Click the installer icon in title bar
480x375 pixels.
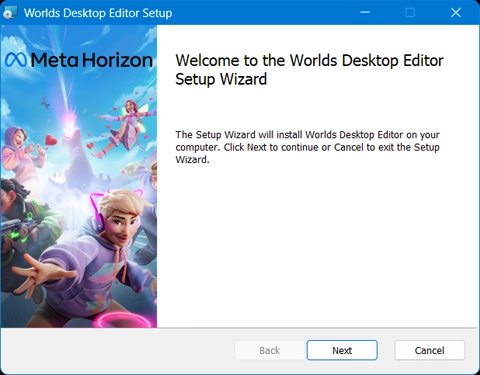point(9,13)
